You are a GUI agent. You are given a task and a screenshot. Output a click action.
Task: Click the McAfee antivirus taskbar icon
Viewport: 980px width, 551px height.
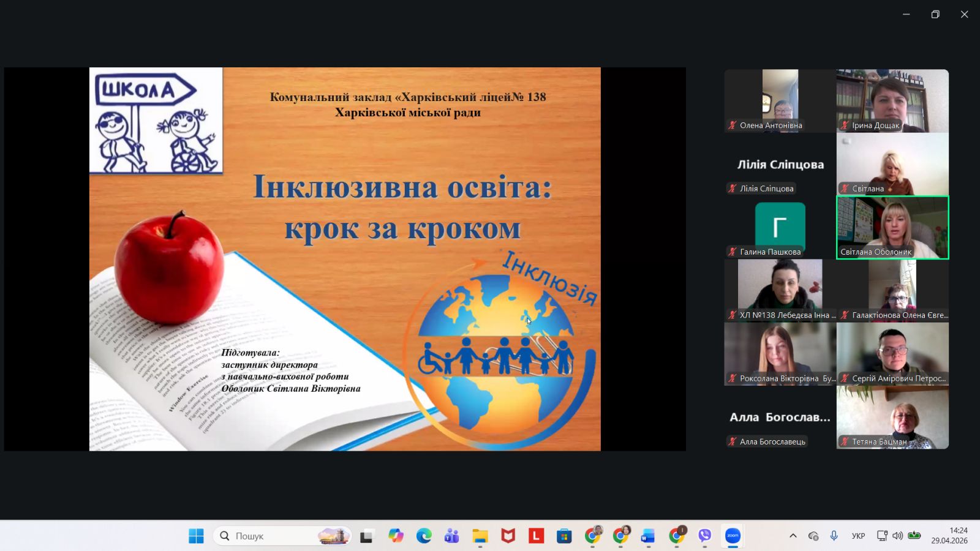[x=508, y=536]
